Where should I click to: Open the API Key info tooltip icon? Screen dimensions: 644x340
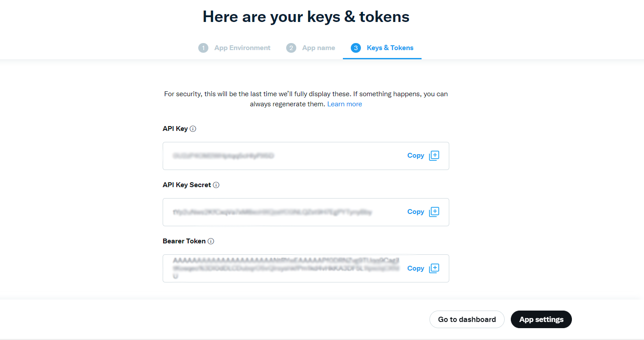[193, 129]
